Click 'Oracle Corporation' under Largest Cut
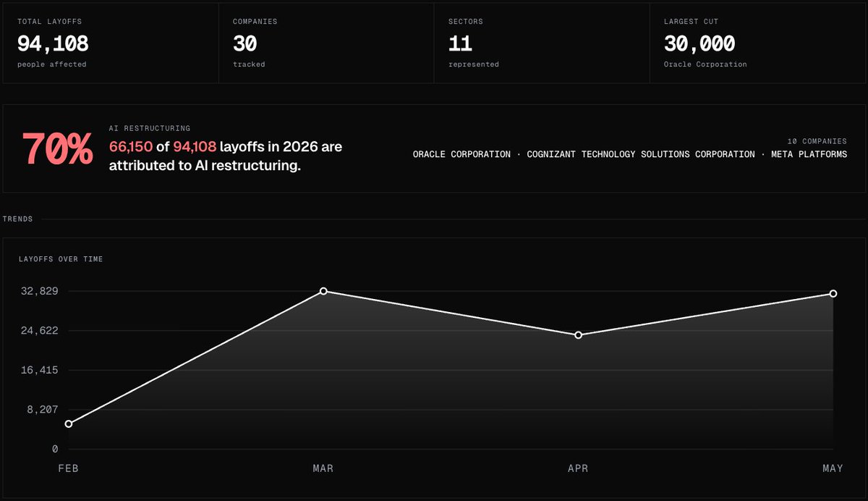868x501 pixels. pos(705,64)
